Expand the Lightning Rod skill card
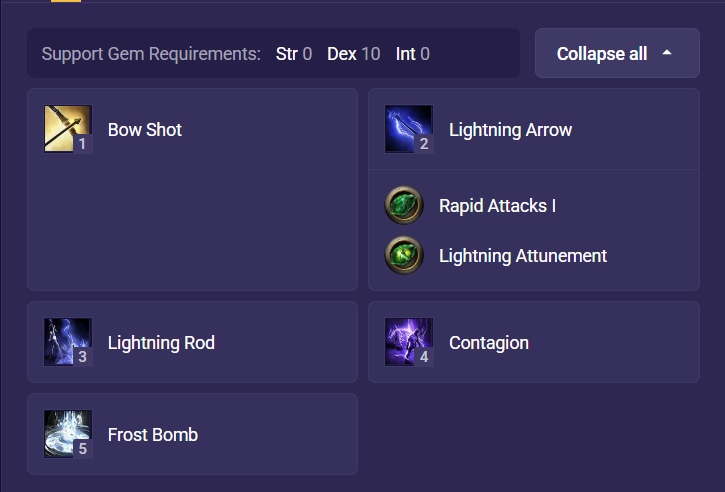This screenshot has height=492, width=725. (192, 342)
